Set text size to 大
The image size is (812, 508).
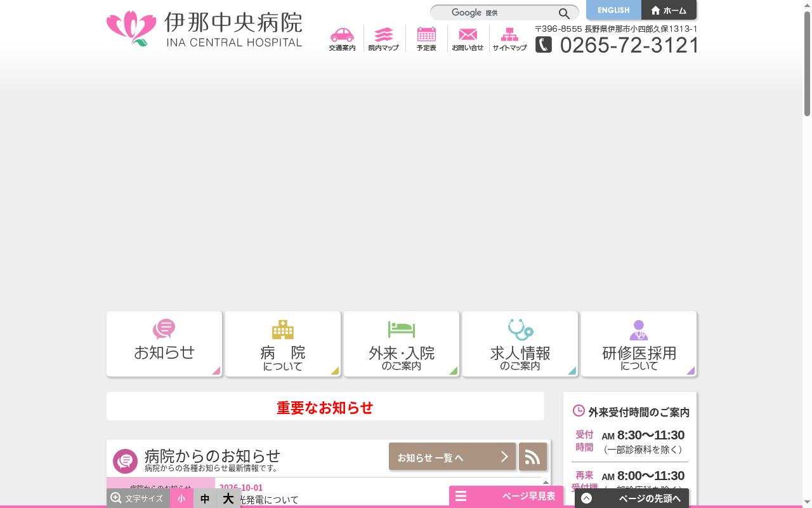228,498
